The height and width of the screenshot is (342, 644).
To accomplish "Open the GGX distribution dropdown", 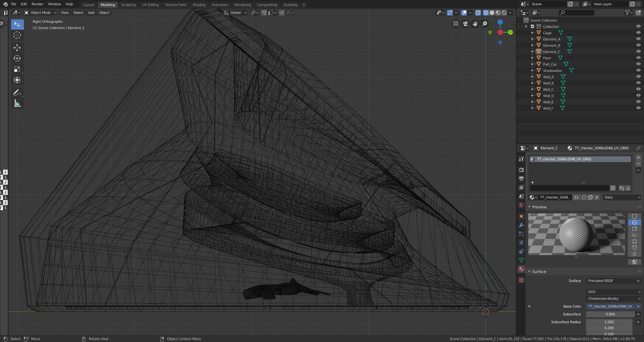I will pyautogui.click(x=613, y=292).
